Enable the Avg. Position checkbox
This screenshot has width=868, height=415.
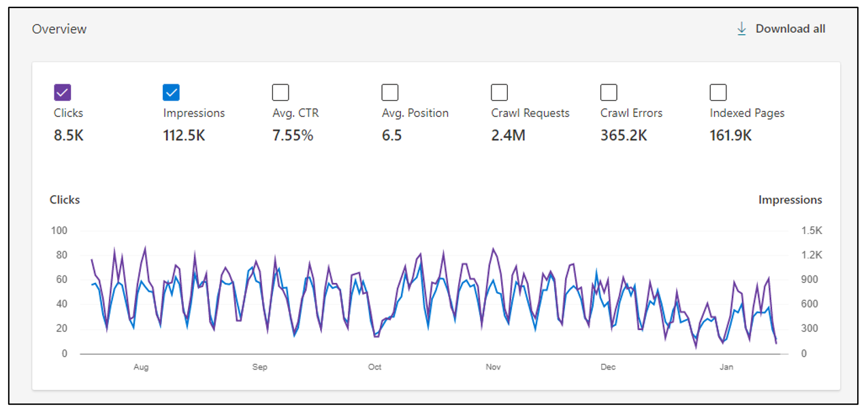tap(390, 93)
